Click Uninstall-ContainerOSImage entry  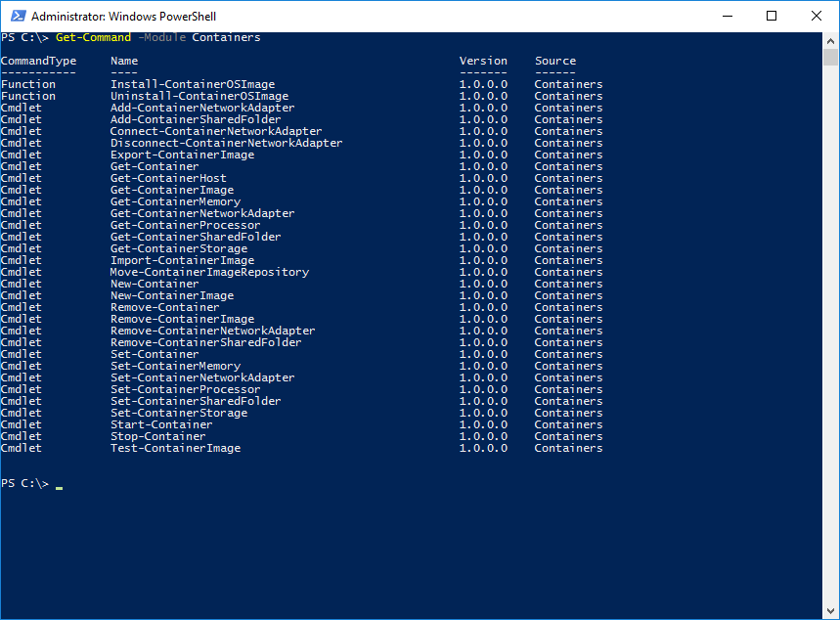click(x=199, y=96)
